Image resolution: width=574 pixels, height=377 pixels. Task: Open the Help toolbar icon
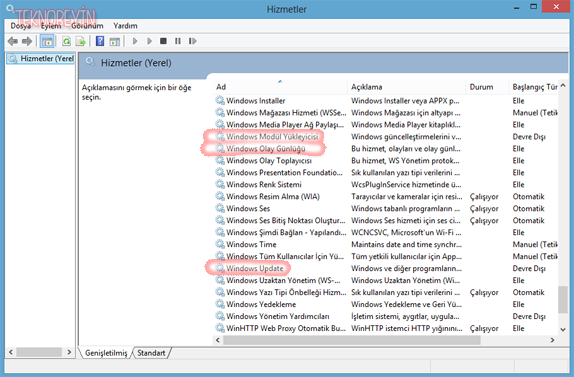coord(100,41)
